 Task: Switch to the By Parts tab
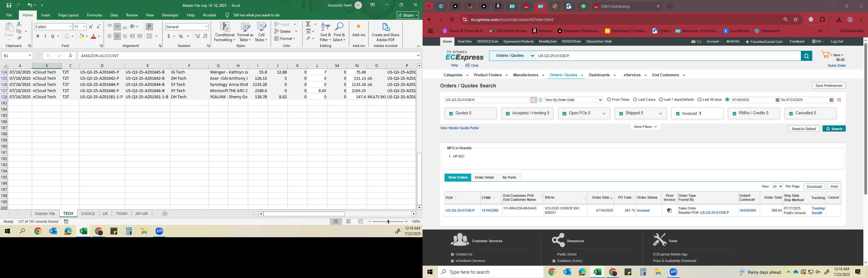point(509,177)
